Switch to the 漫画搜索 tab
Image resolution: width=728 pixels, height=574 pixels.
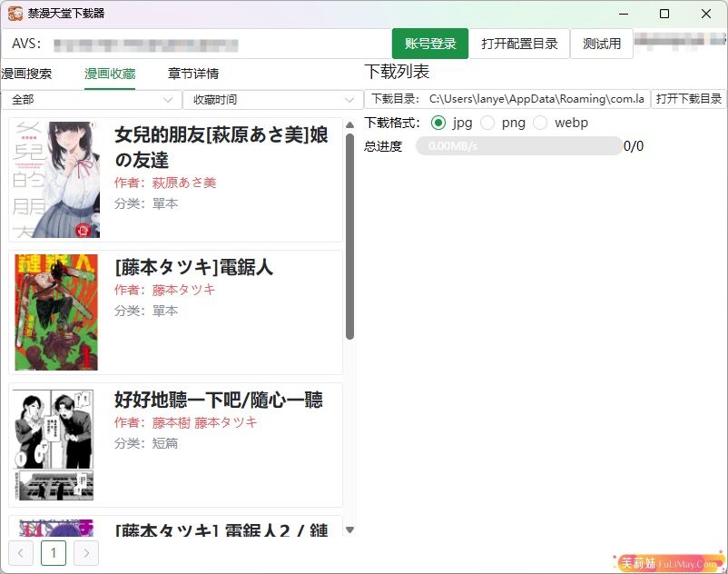pos(26,74)
